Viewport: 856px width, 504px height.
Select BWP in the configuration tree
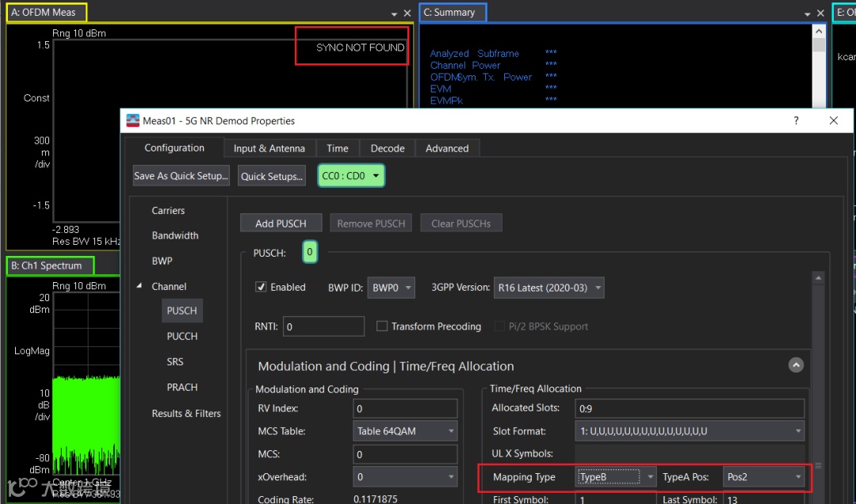pyautogui.click(x=162, y=261)
